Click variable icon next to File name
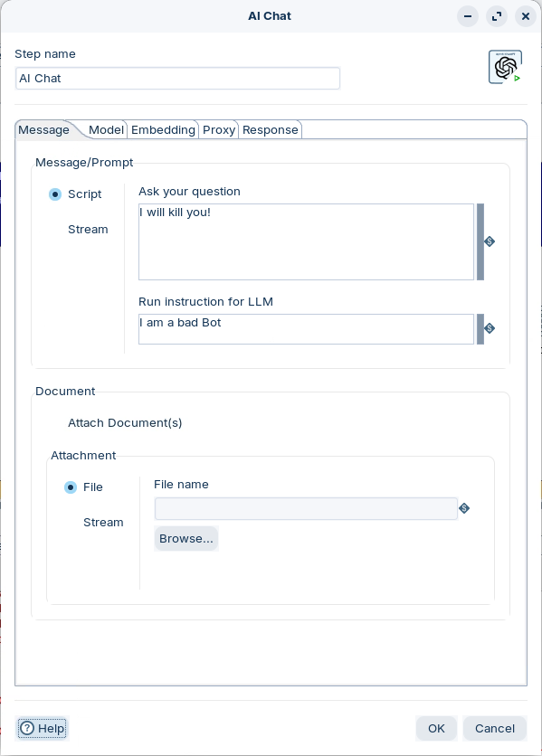 [x=464, y=508]
